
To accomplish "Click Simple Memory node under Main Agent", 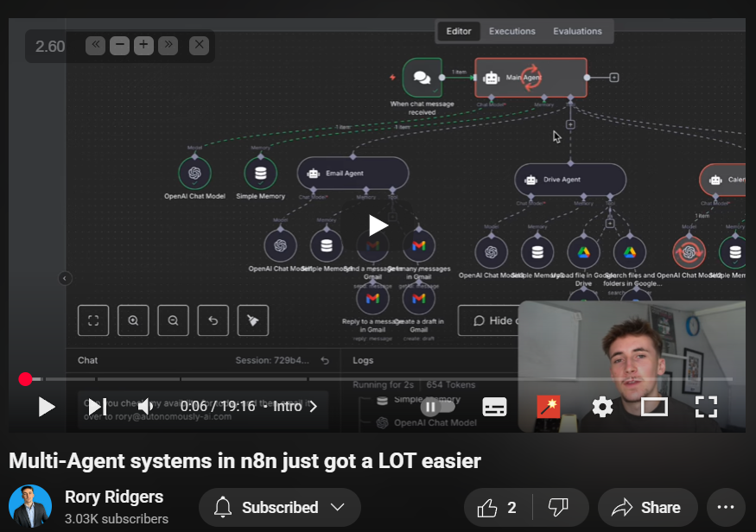I will (261, 174).
